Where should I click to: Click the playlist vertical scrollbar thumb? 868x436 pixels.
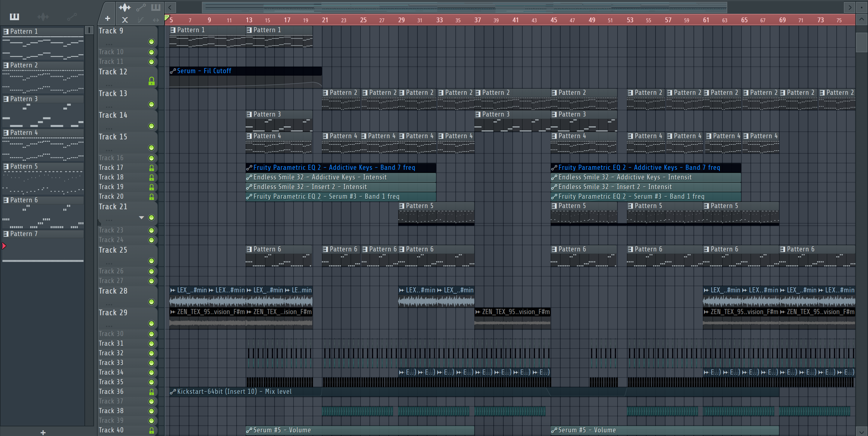[x=862, y=42]
